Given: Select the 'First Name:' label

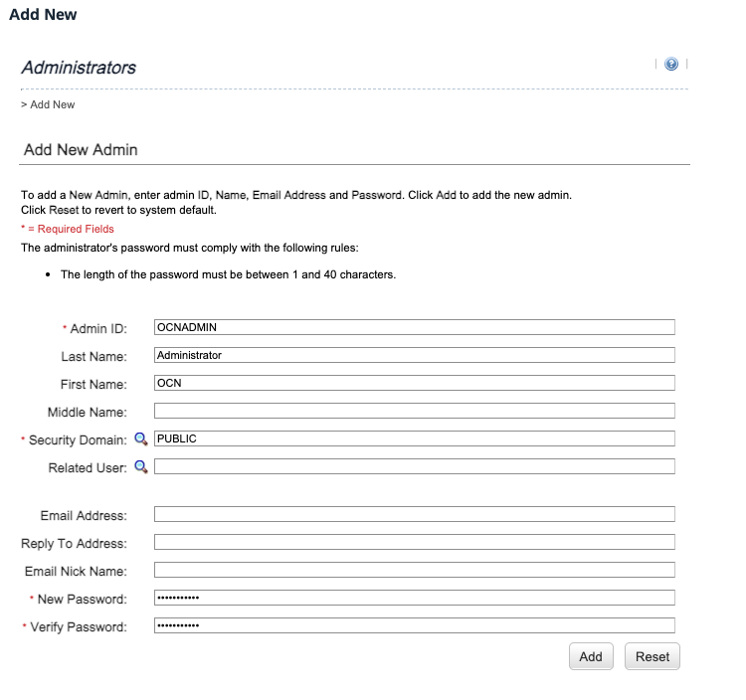Looking at the screenshot, I should click(93, 384).
